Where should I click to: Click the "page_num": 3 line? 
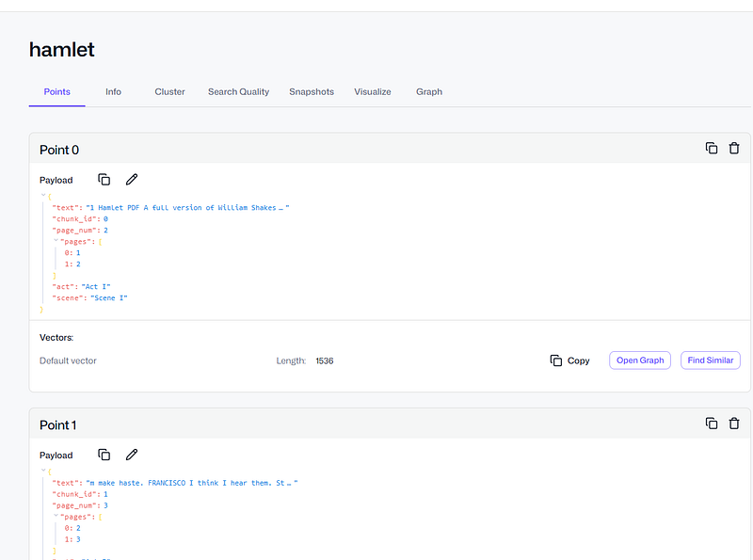pyautogui.click(x=80, y=505)
